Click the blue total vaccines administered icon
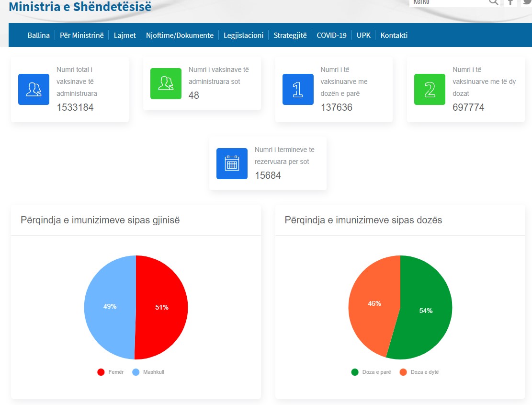The width and height of the screenshot is (532, 405). pyautogui.click(x=34, y=89)
